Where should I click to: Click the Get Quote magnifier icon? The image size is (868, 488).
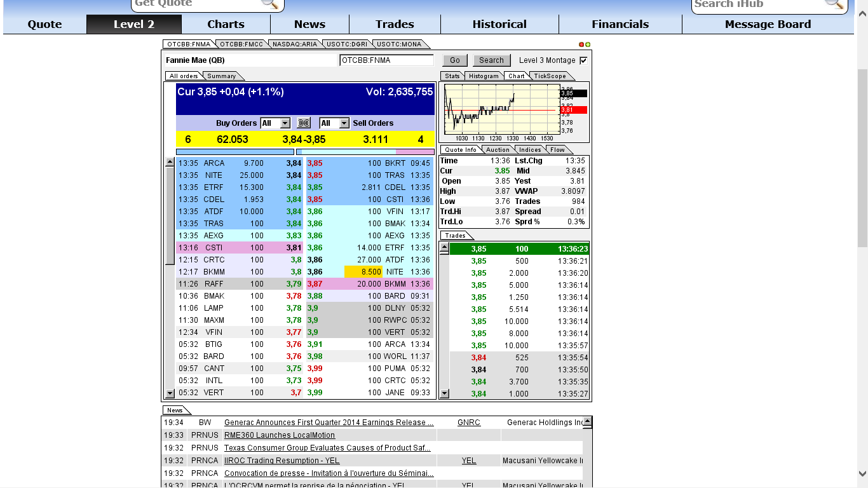270,3
